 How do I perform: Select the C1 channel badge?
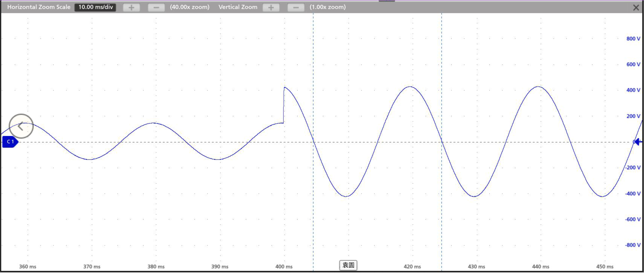point(10,142)
